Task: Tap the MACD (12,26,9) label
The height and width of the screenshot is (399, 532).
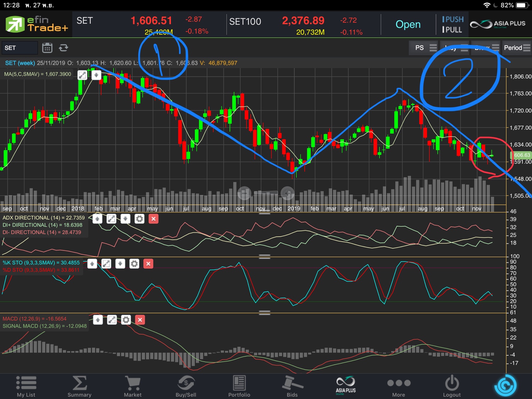Action: tap(34, 319)
